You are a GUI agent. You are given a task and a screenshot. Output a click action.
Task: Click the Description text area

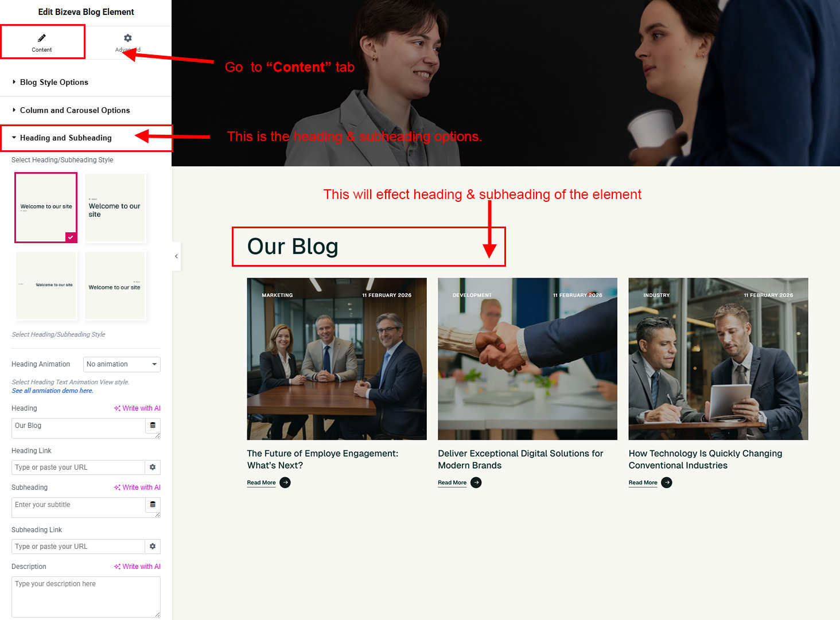pos(85,596)
